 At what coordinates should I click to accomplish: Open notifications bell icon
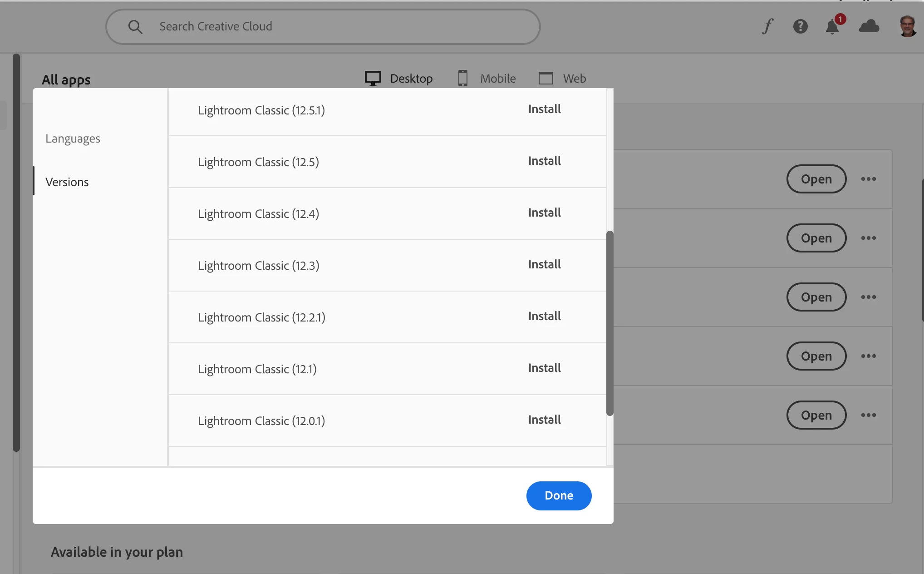[x=832, y=27]
